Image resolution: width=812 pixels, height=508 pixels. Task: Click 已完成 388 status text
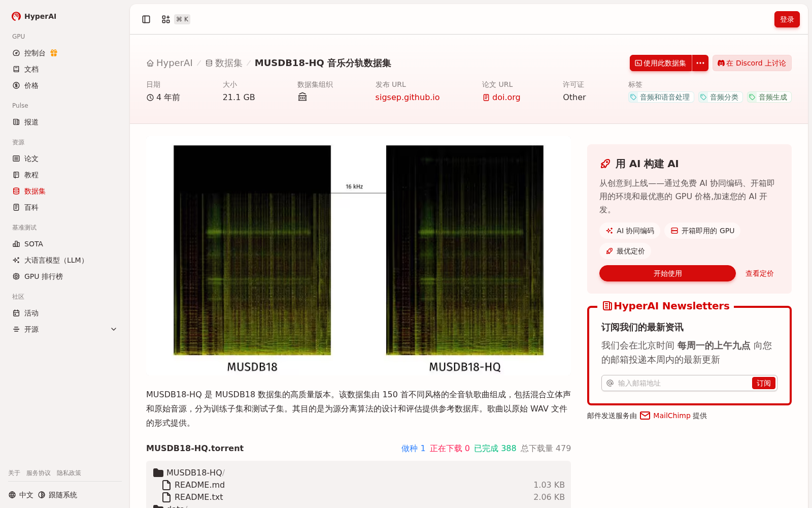495,448
